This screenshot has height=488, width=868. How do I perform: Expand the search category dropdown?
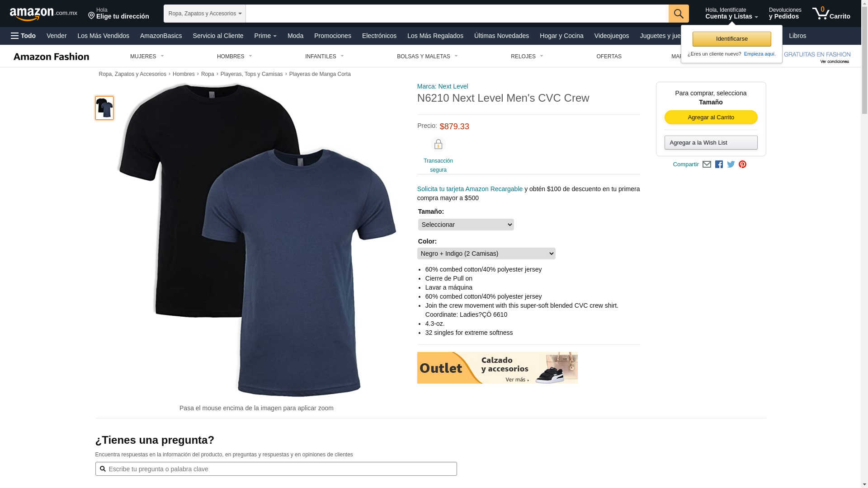point(205,14)
